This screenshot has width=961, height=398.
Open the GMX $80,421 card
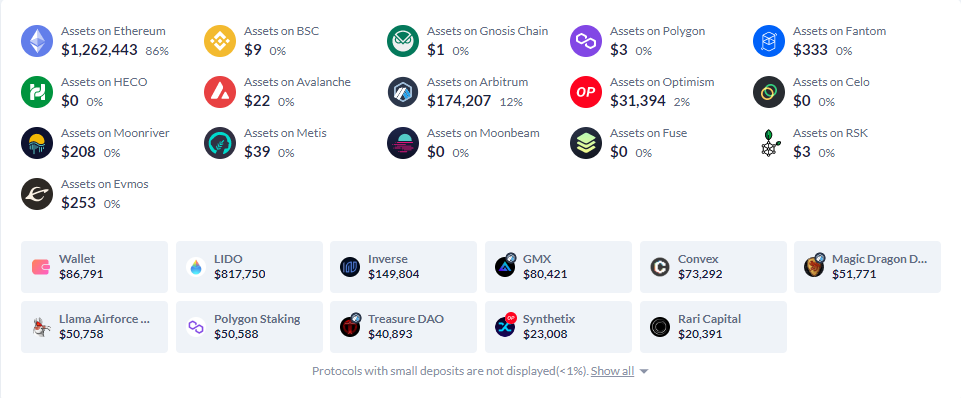pos(558,267)
